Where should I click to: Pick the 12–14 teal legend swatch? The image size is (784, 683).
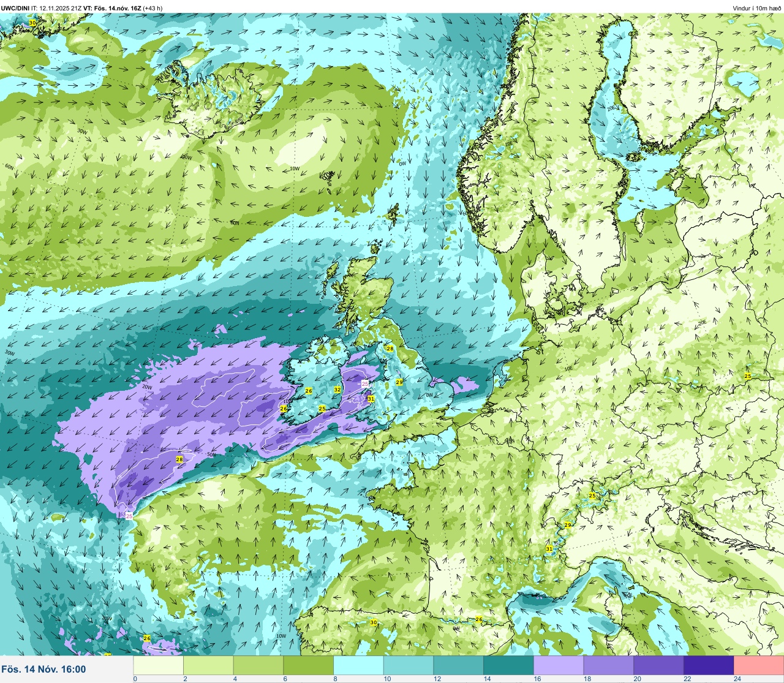(x=458, y=665)
